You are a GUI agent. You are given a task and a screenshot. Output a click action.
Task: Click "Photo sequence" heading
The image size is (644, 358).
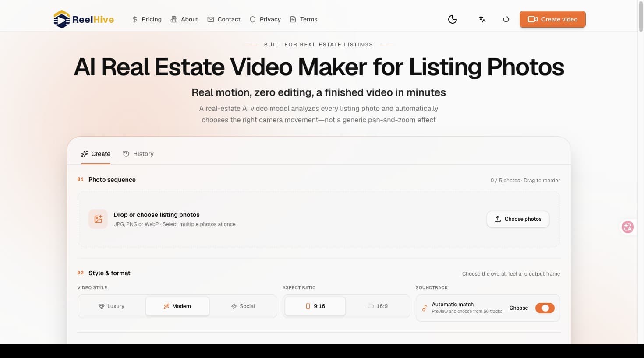pyautogui.click(x=112, y=180)
